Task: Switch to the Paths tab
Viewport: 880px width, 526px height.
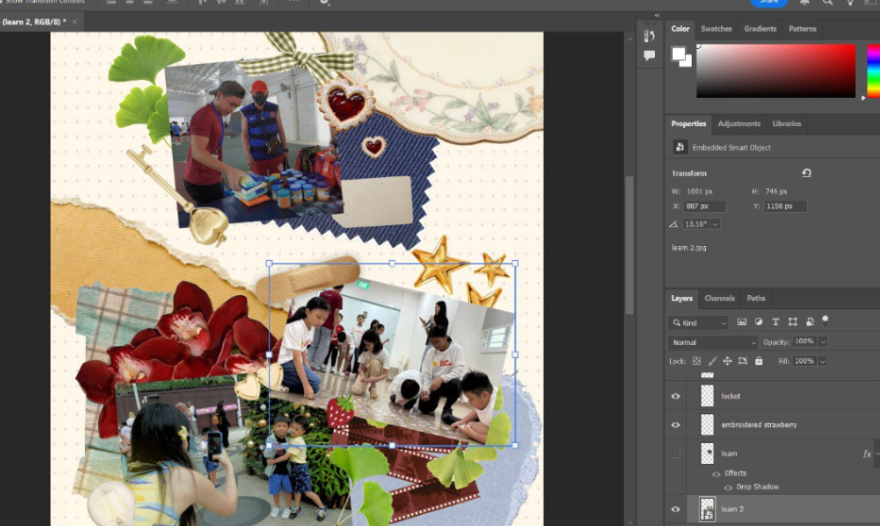Action: (756, 298)
